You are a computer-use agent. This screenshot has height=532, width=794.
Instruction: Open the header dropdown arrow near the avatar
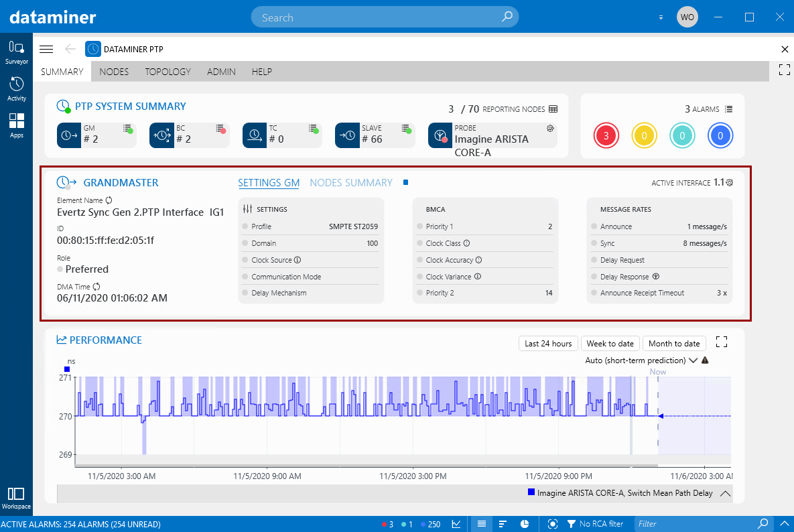pyautogui.click(x=661, y=17)
